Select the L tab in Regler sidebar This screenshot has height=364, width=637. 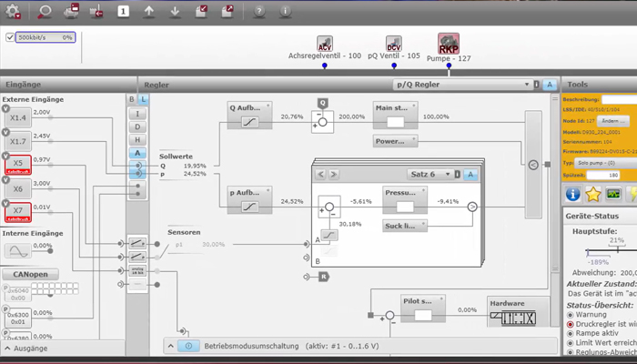coord(144,99)
